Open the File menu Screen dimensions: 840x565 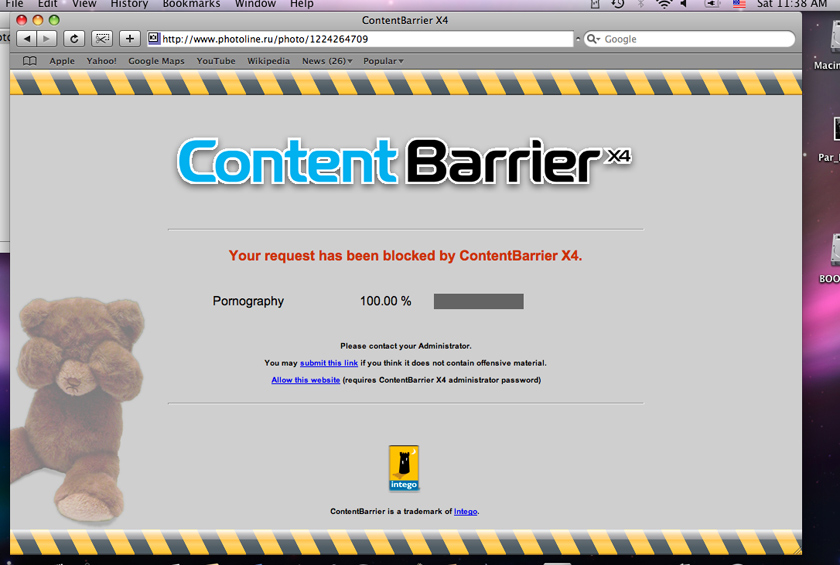pos(14,4)
